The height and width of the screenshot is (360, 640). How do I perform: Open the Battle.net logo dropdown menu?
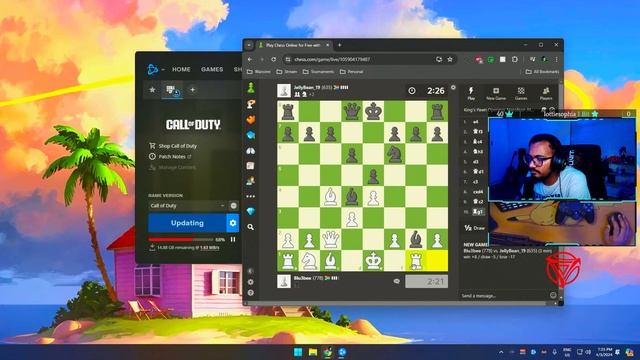click(155, 69)
